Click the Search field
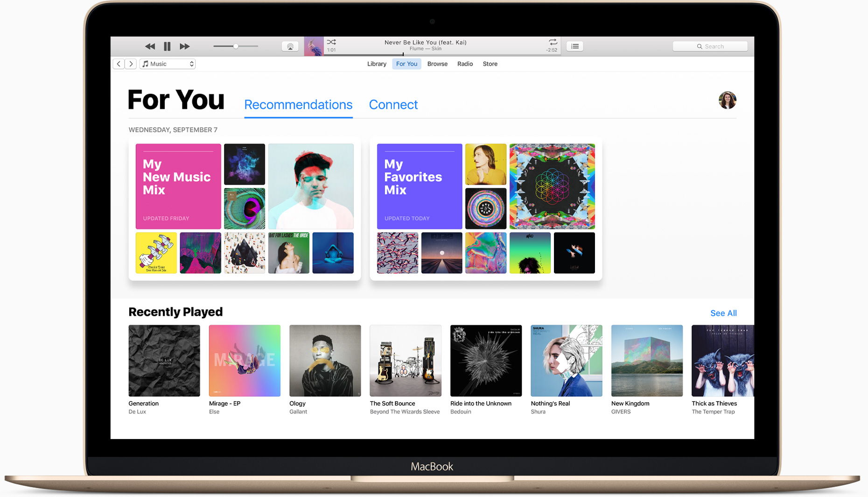868x497 pixels. click(710, 46)
